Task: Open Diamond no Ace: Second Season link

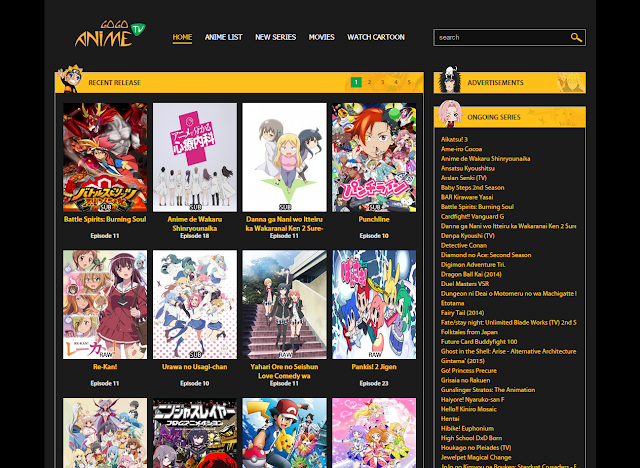Action: [486, 255]
